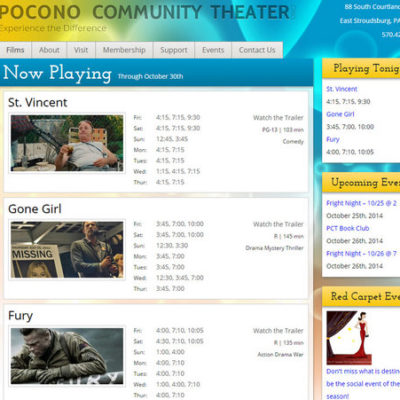Open Fury link in Playing Tonight
The width and height of the screenshot is (400, 400).
pos(333,139)
